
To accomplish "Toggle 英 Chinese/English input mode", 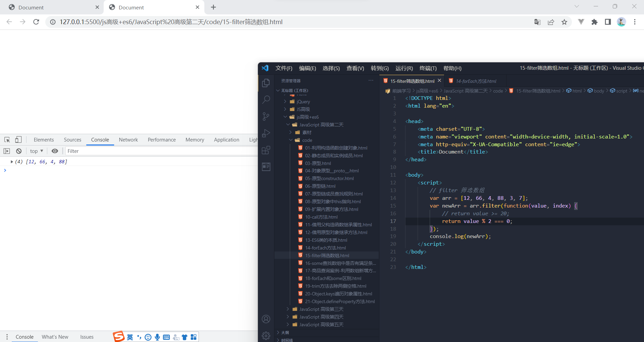I will coord(130,337).
